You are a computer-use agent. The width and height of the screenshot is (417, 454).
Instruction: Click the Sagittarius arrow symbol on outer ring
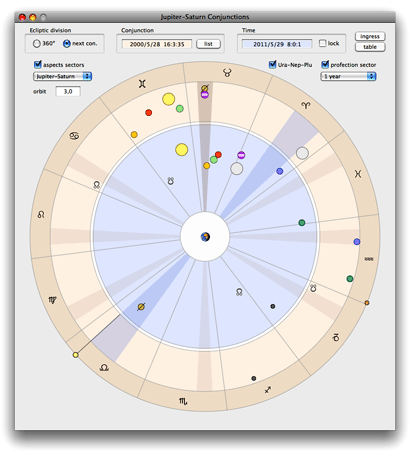pyautogui.click(x=268, y=389)
